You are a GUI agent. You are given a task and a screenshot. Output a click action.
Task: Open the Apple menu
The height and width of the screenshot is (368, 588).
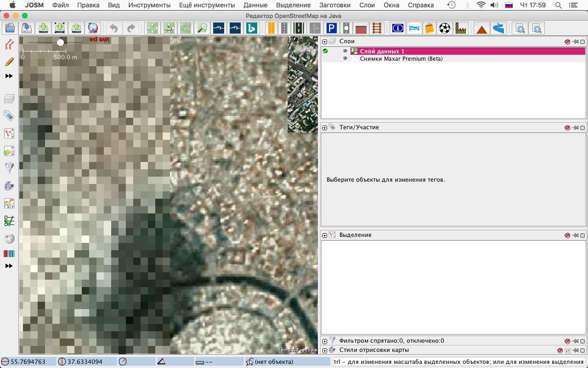12,5
